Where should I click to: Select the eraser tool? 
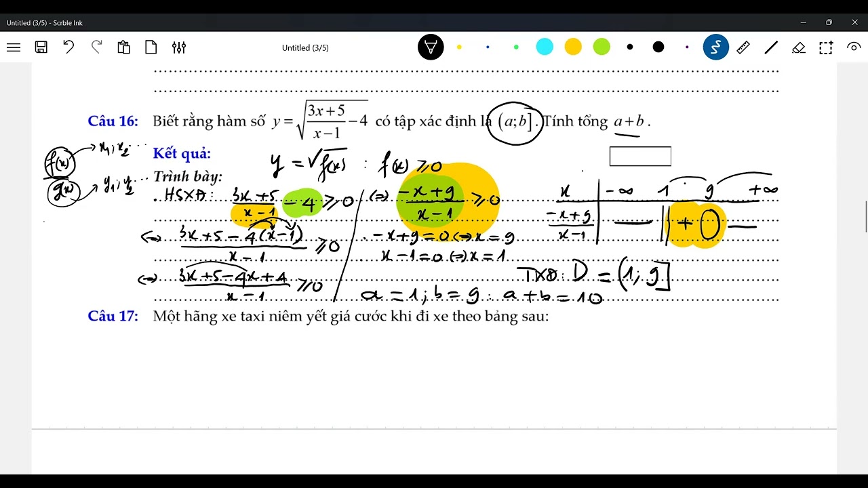tap(799, 47)
